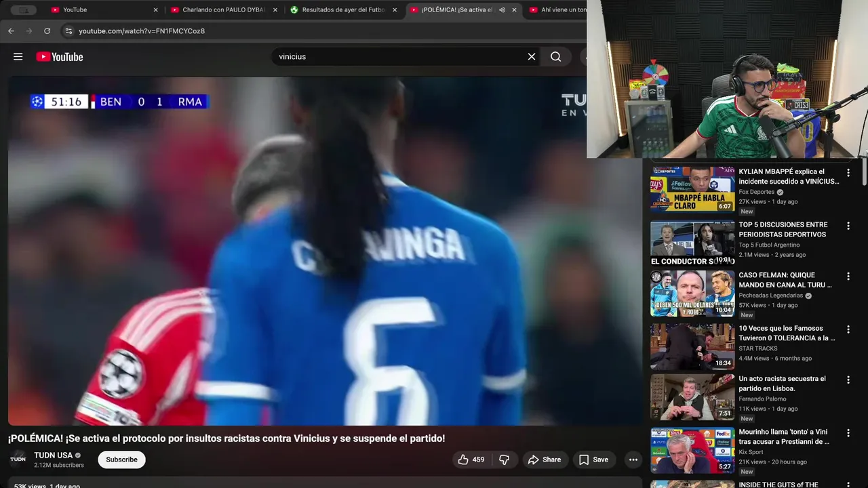
Task: Open options for CASO FELMAN video
Action: click(848, 277)
